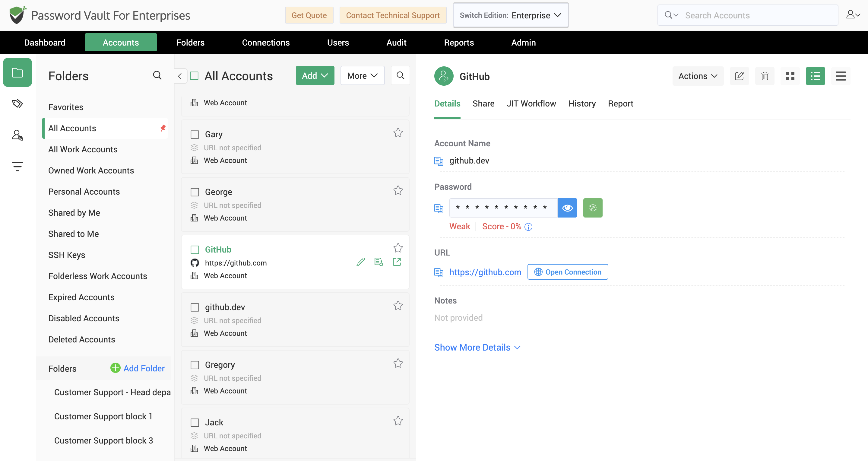868x461 pixels.
Task: Click Add Folder link
Action: tap(138, 368)
